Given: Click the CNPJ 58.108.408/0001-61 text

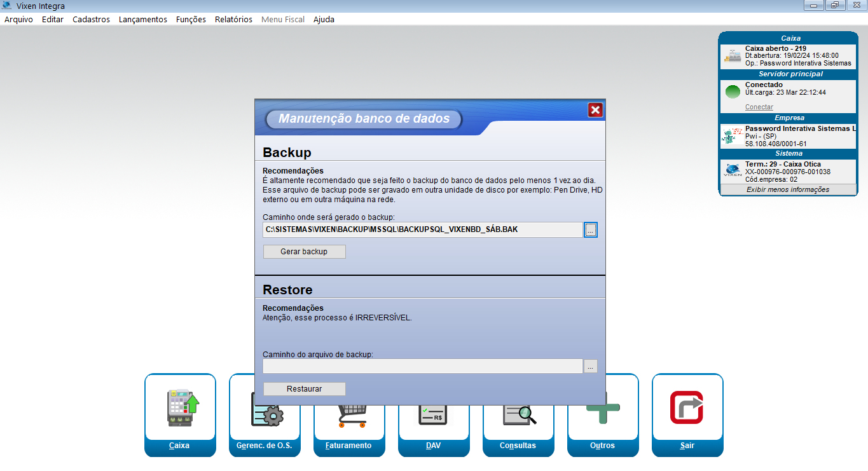Looking at the screenshot, I should (776, 144).
